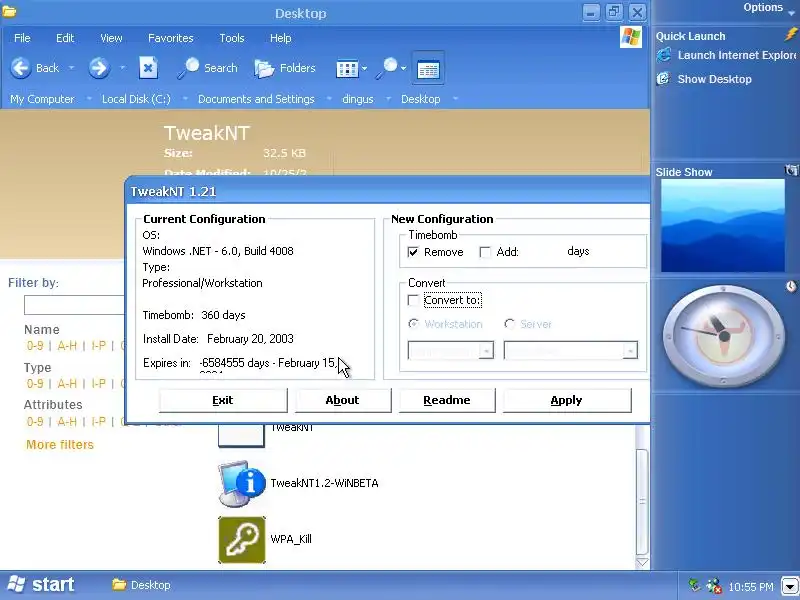Click the About button in TweakNT
The image size is (800, 600).
(x=343, y=401)
